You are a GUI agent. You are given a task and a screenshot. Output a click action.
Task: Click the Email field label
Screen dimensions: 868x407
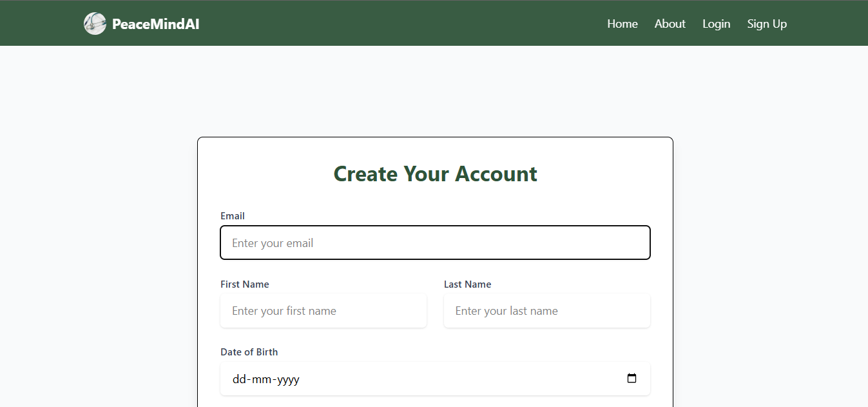233,216
